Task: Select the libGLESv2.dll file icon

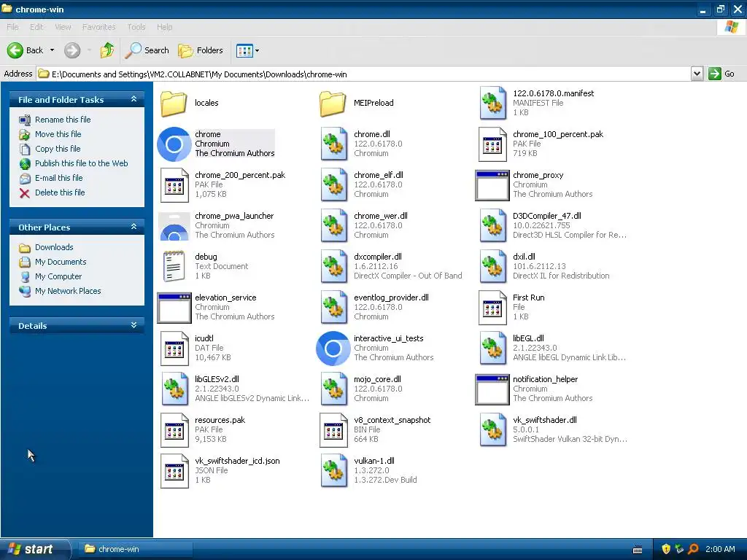Action: click(x=174, y=389)
